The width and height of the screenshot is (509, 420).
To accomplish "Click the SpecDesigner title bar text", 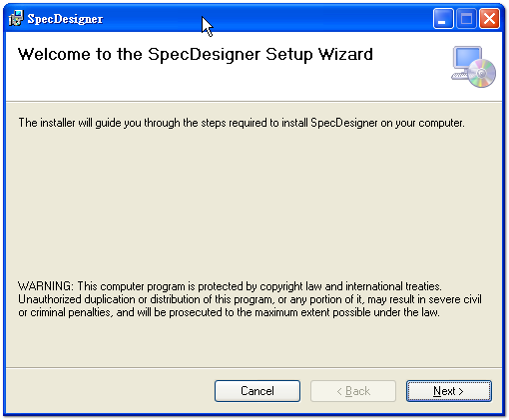I will [65, 19].
